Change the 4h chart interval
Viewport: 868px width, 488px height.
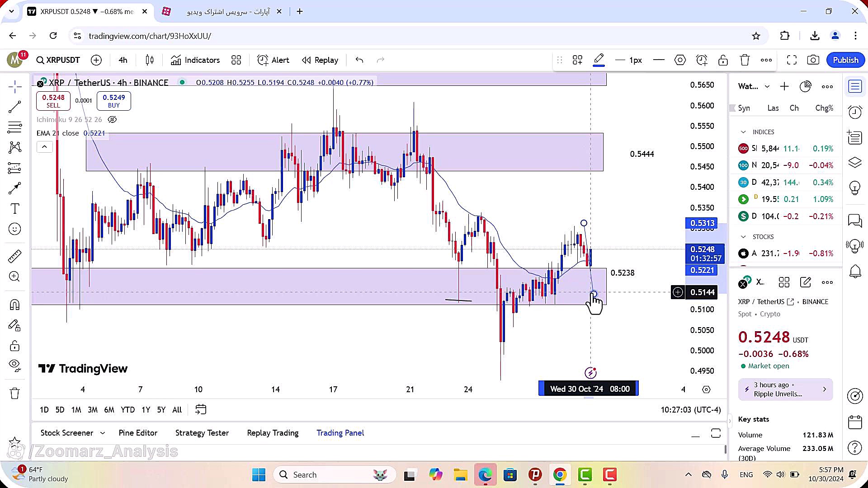point(123,60)
